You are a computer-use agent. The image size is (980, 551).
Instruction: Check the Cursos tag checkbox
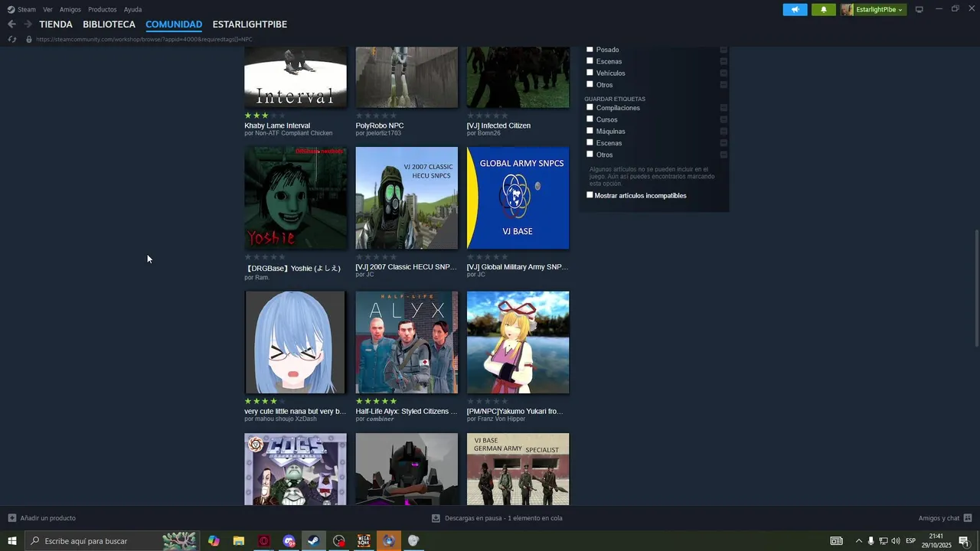[590, 119]
